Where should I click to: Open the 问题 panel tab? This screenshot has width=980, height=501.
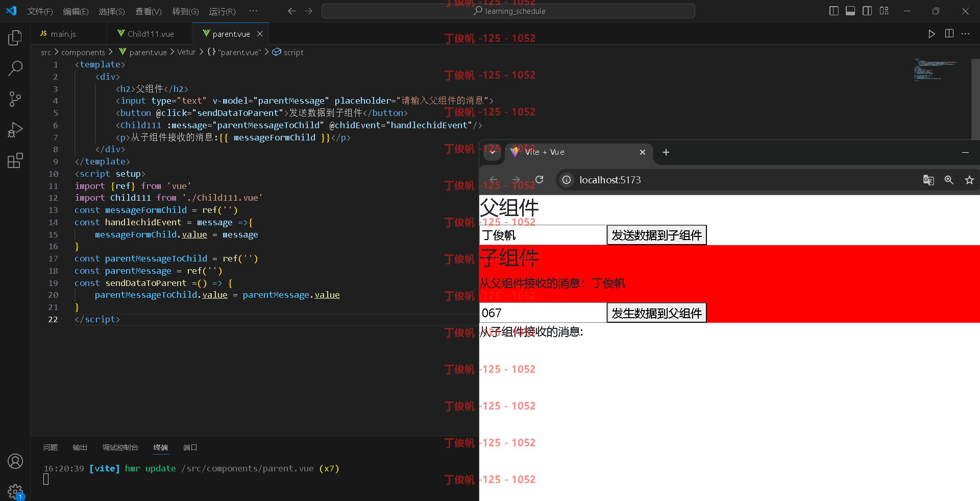(51, 447)
